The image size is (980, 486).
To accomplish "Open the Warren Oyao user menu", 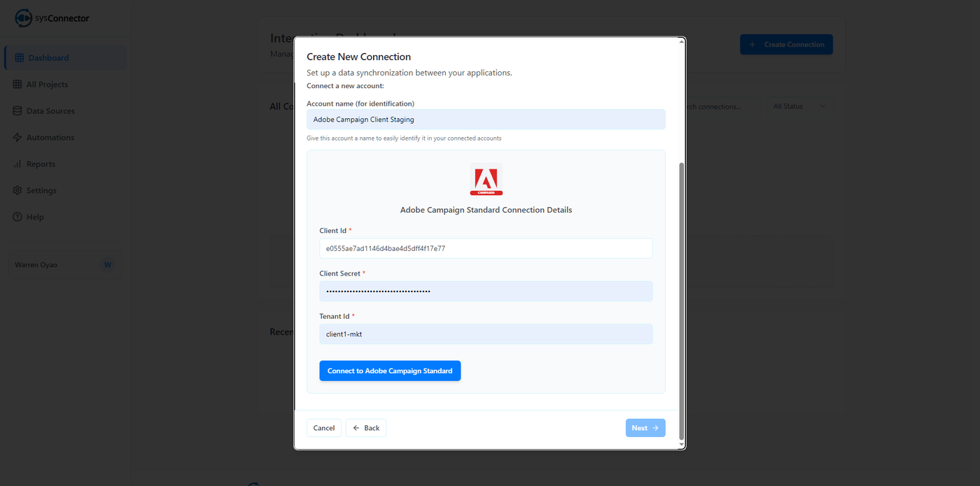I will (x=64, y=265).
